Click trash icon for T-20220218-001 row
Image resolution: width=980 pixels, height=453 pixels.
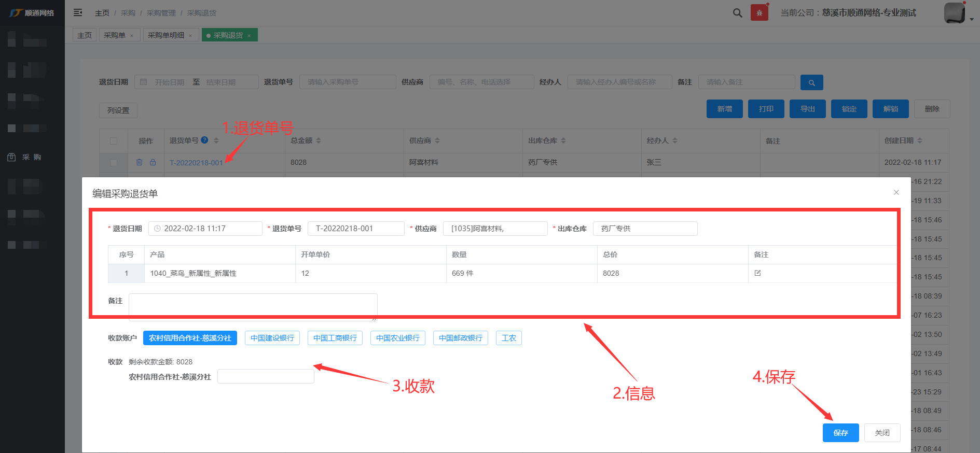[x=139, y=162]
